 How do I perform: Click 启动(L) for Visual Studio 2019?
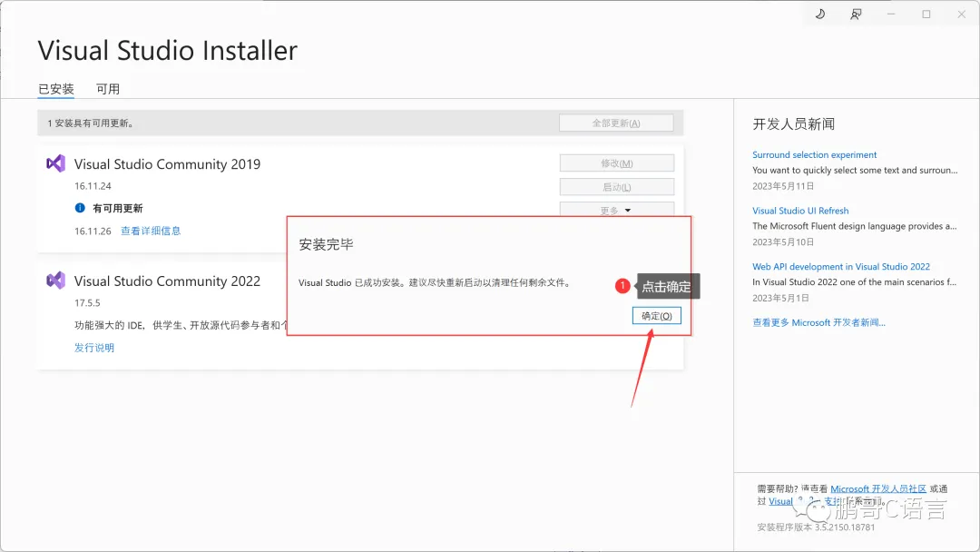click(617, 187)
